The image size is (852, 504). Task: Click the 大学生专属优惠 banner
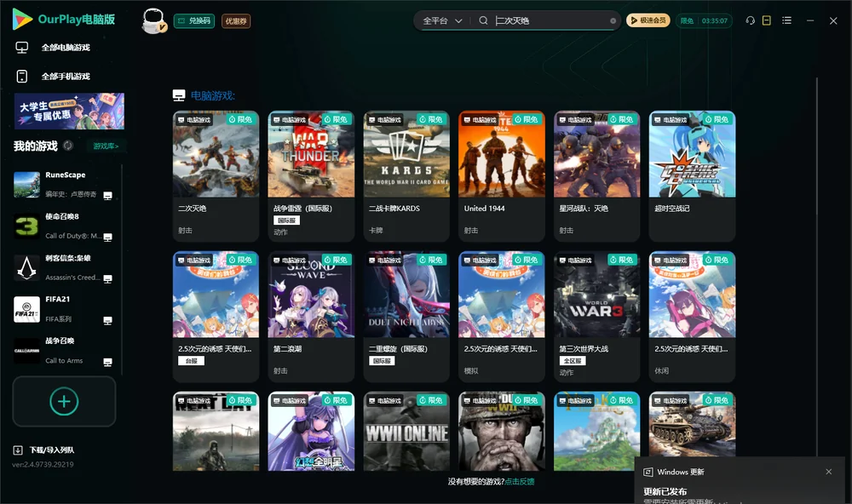tap(69, 111)
